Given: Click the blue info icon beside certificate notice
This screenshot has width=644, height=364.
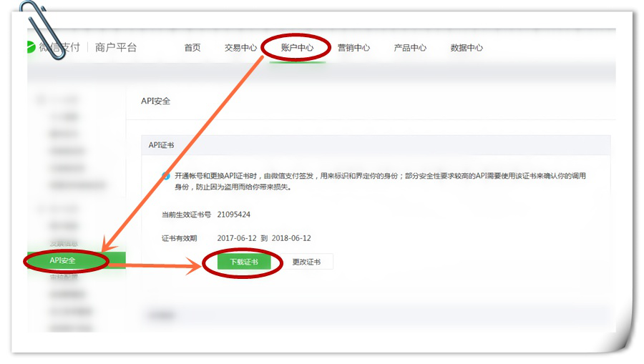Looking at the screenshot, I should (x=166, y=176).
